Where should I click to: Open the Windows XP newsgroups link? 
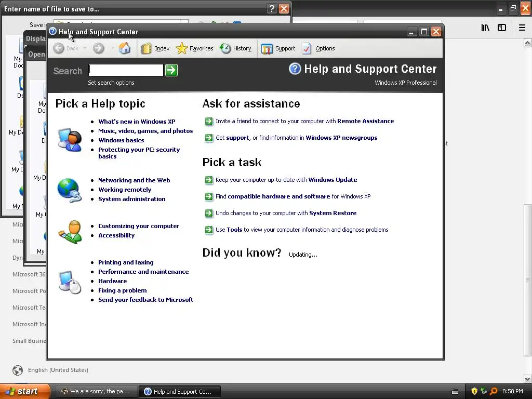tap(341, 138)
